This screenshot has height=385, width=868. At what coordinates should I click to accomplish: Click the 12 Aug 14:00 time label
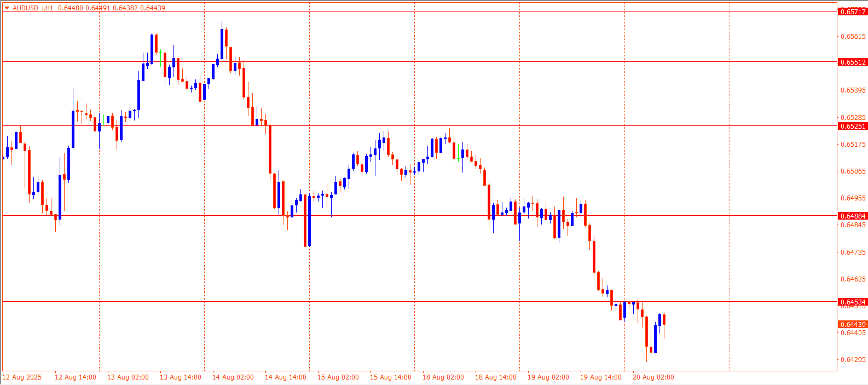76,377
